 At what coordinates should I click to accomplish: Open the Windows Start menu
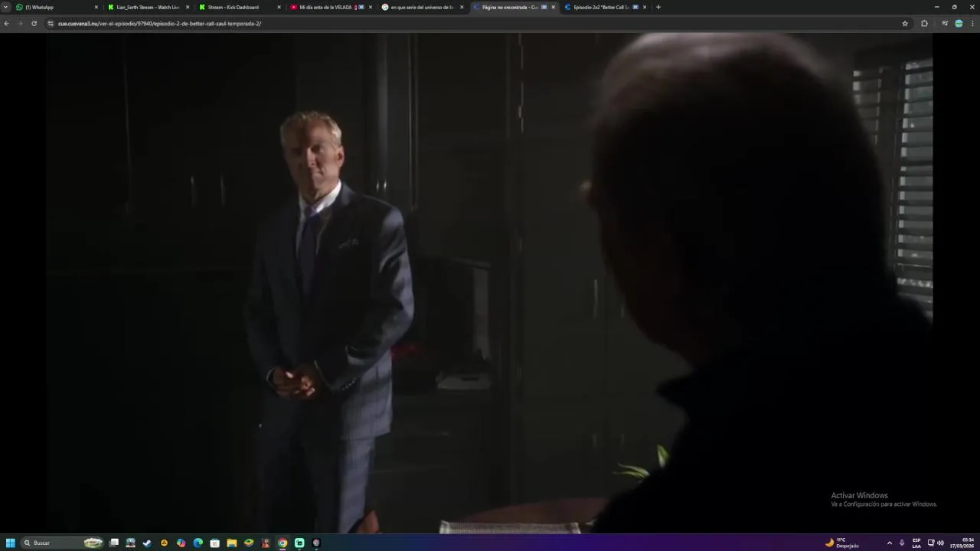coord(11,543)
